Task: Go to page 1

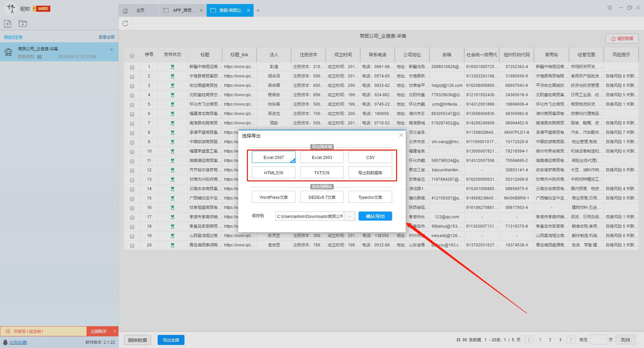Action: pos(540,340)
